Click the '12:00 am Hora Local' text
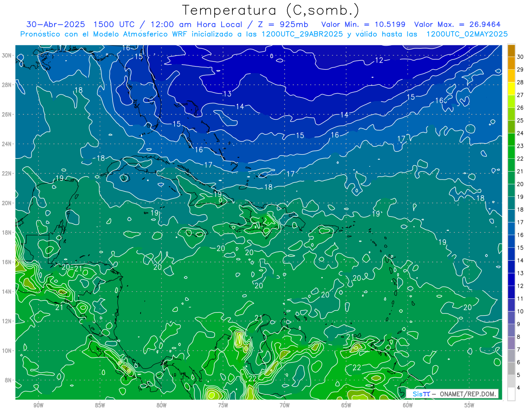This screenshot has height=411, width=532. 193,24
